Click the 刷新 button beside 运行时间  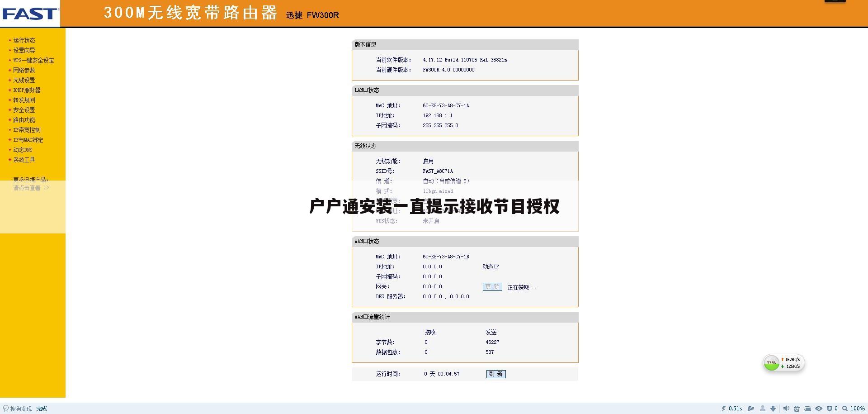point(496,374)
